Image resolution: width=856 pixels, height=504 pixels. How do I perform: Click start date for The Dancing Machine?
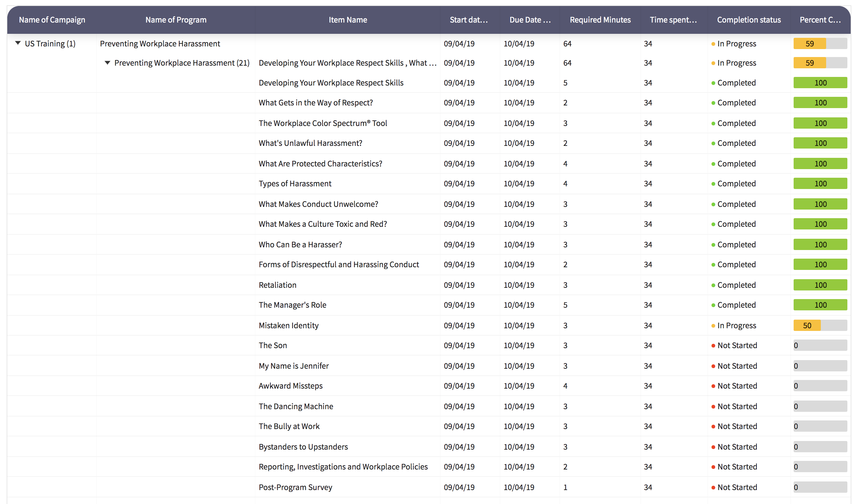tap(459, 407)
